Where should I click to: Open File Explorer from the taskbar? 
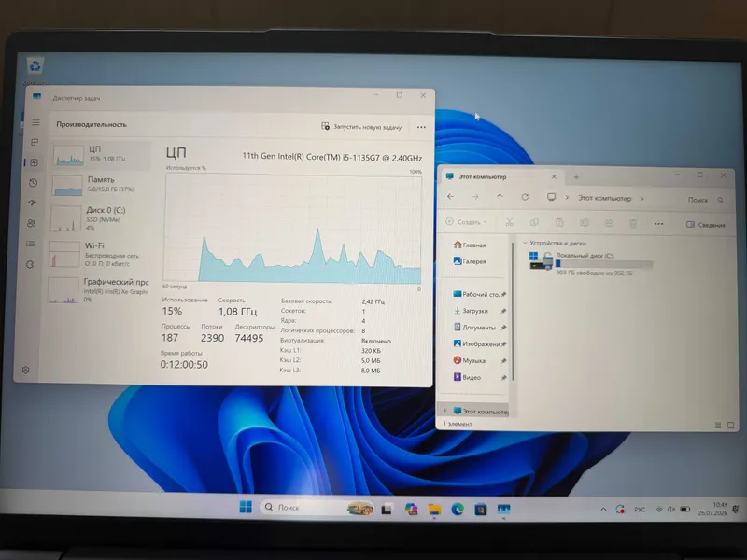pos(434,509)
